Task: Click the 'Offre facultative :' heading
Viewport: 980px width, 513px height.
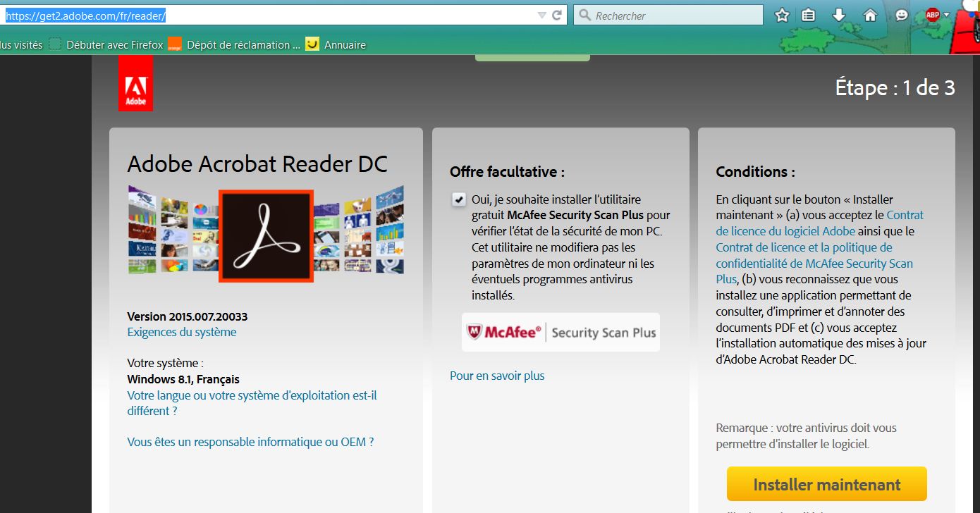Action: point(507,171)
